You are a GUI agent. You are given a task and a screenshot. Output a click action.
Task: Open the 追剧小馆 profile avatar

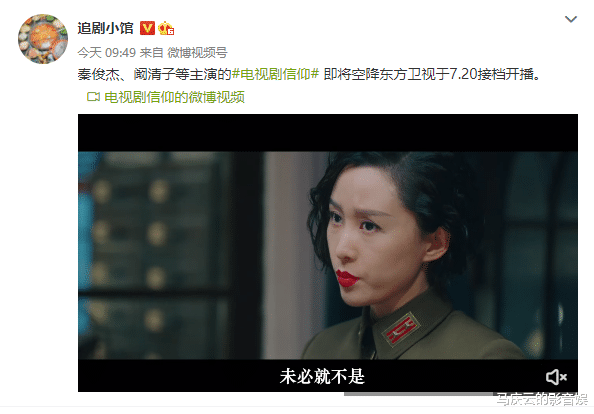(43, 39)
